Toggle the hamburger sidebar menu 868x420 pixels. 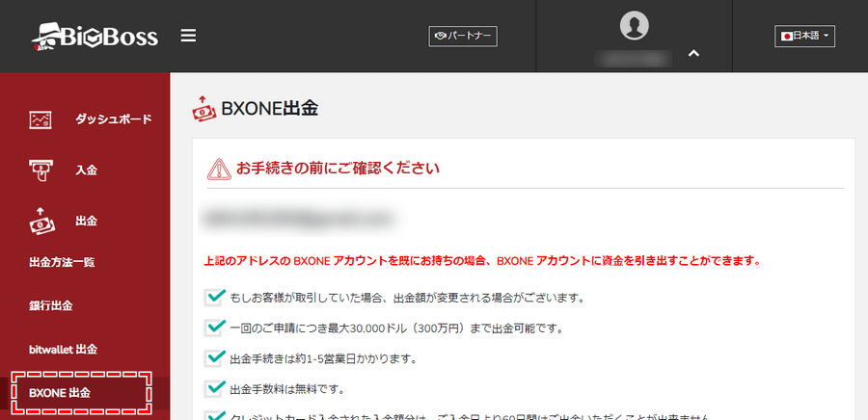point(188,37)
